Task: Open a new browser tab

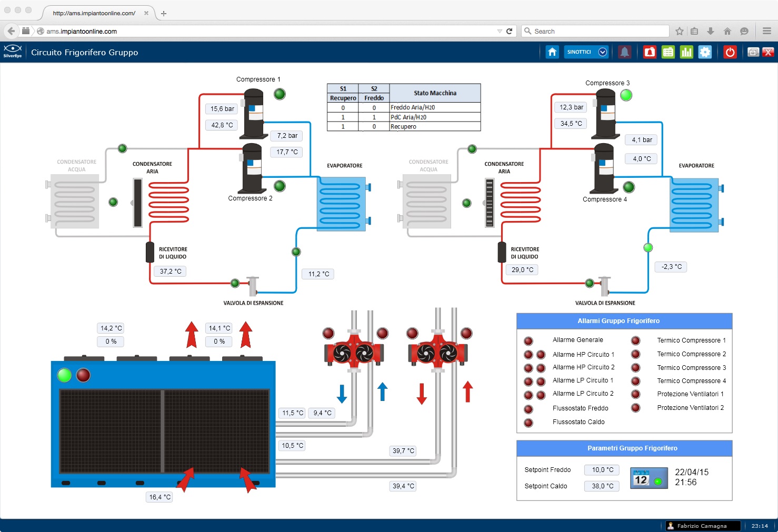Action: [x=164, y=14]
